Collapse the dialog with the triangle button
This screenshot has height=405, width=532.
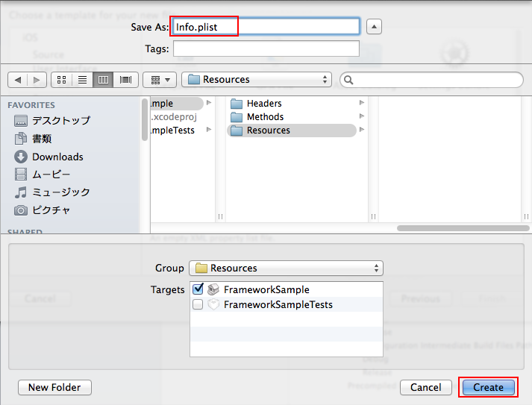374,27
